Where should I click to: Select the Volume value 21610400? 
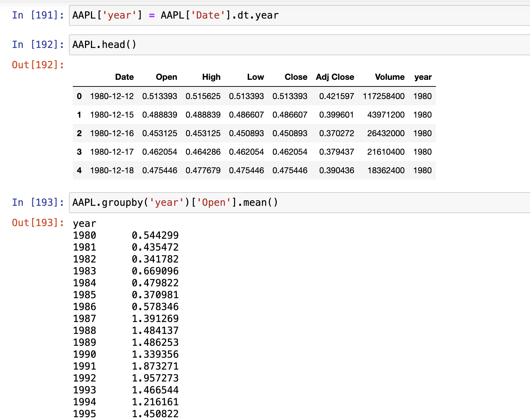tap(386, 152)
